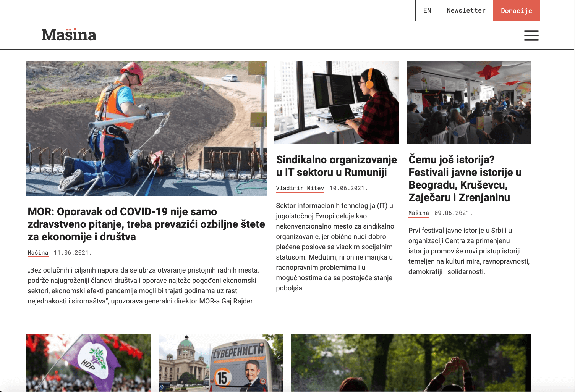Image resolution: width=575 pixels, height=392 pixels.
Task: Read the MOR COVID-19 recovery headline
Action: tap(146, 224)
